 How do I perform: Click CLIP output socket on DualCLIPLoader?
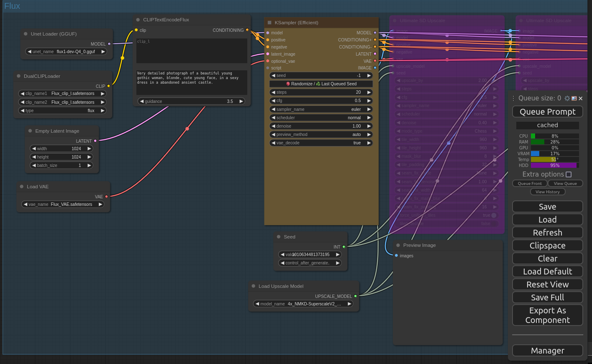[109, 86]
